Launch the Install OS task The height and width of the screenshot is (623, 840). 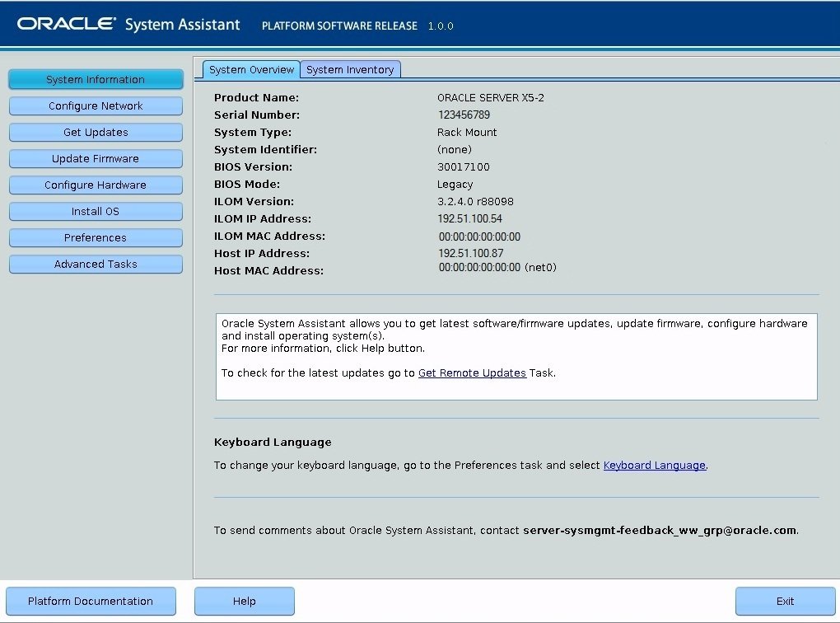point(96,211)
